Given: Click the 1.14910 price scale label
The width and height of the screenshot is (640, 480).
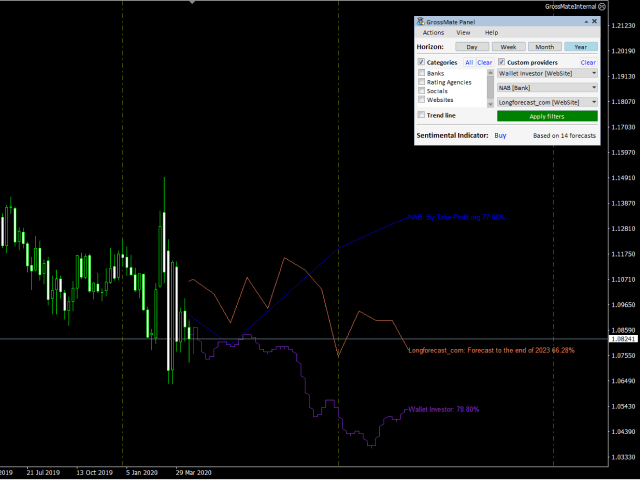Looking at the screenshot, I should [623, 178].
